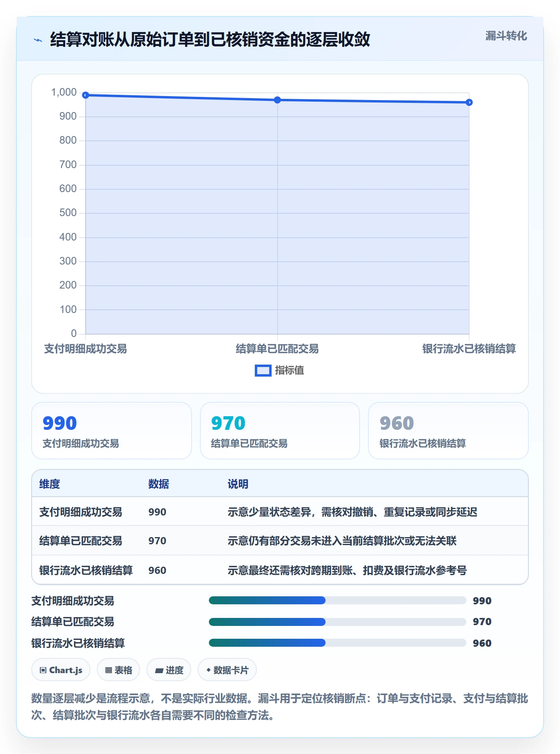Select table row 结算单已匹配交易
The image size is (560, 754).
click(x=280, y=541)
